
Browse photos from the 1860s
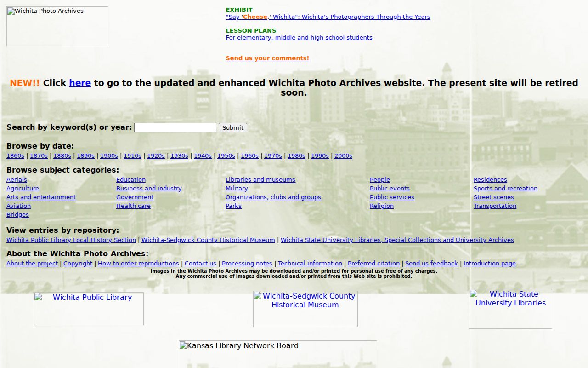click(x=15, y=156)
